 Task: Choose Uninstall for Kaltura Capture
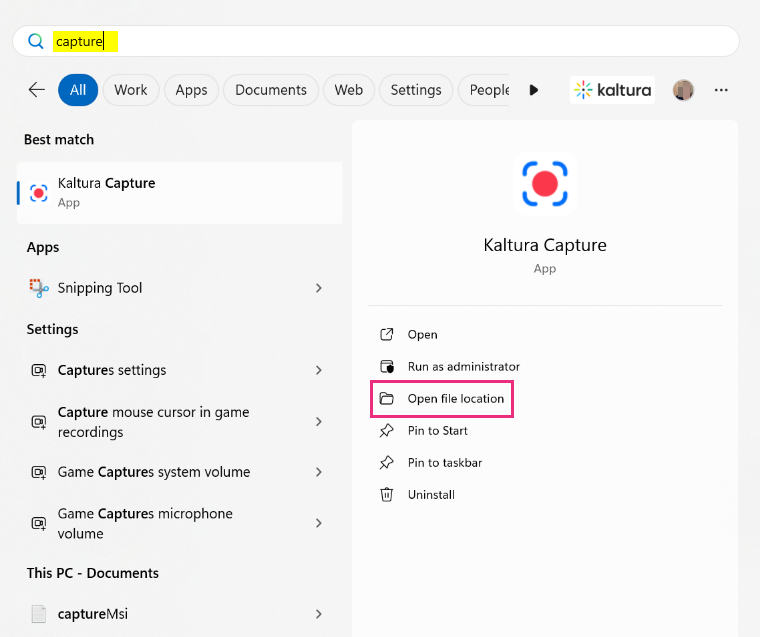click(431, 494)
